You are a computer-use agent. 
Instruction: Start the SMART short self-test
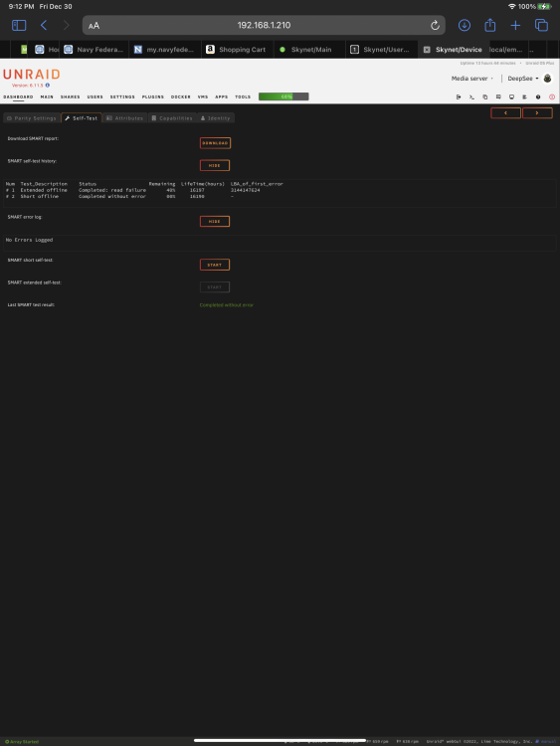coord(215,265)
